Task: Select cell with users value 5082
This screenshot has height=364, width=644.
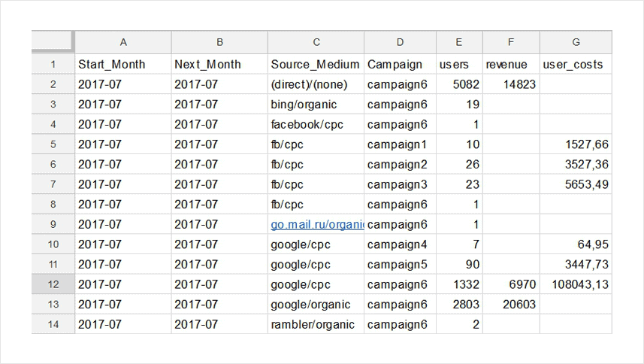Action: tap(460, 84)
